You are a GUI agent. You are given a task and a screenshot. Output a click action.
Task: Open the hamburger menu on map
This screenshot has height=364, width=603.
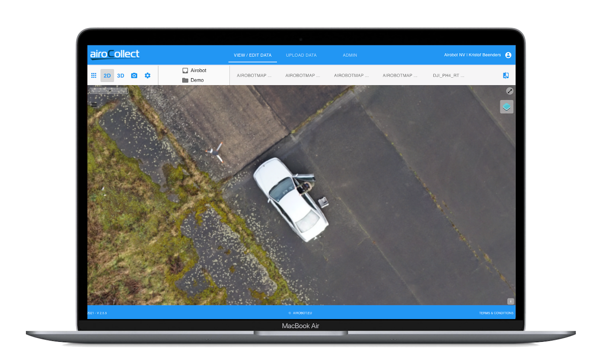[x=94, y=105]
